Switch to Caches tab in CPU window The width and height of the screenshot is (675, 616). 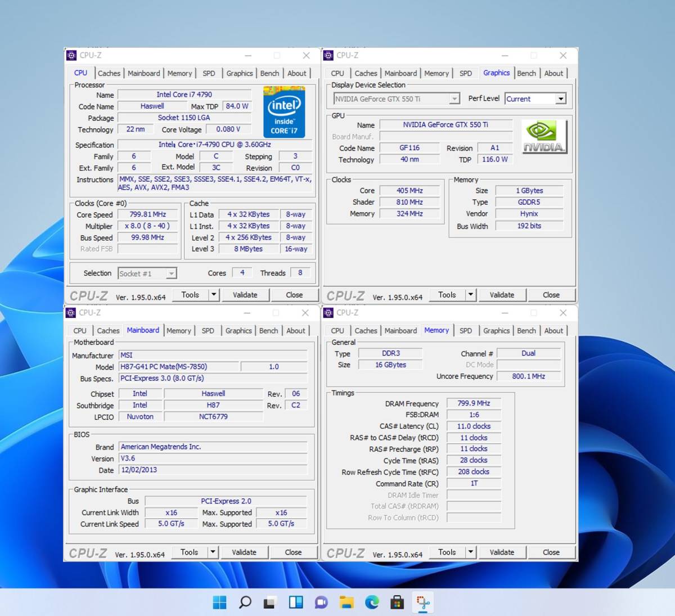tap(109, 73)
